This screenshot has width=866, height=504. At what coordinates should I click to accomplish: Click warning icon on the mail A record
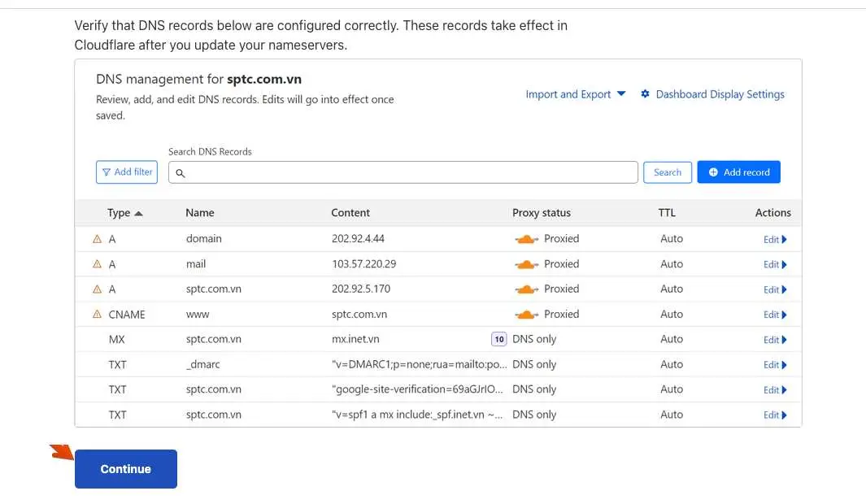(x=98, y=264)
